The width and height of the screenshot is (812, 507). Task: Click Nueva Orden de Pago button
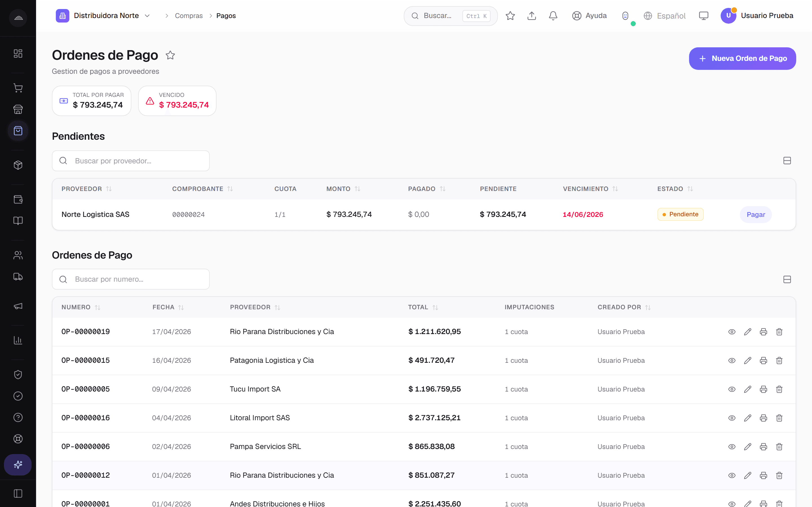pos(742,59)
